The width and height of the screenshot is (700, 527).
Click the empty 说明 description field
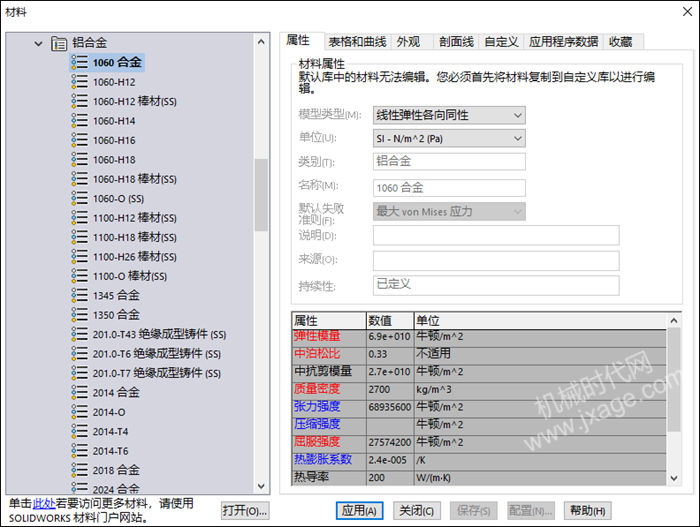click(496, 235)
